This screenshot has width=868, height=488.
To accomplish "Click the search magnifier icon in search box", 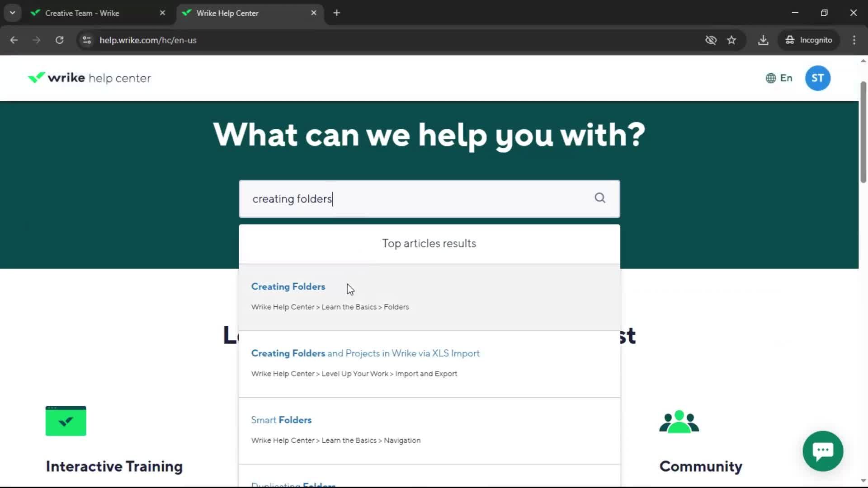I will [600, 198].
